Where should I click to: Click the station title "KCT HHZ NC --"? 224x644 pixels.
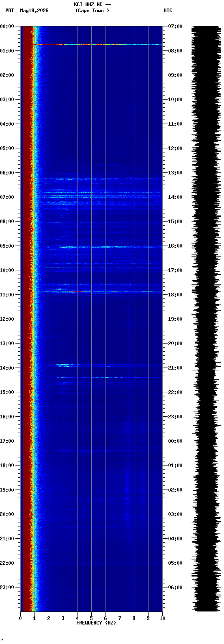(92, 4)
